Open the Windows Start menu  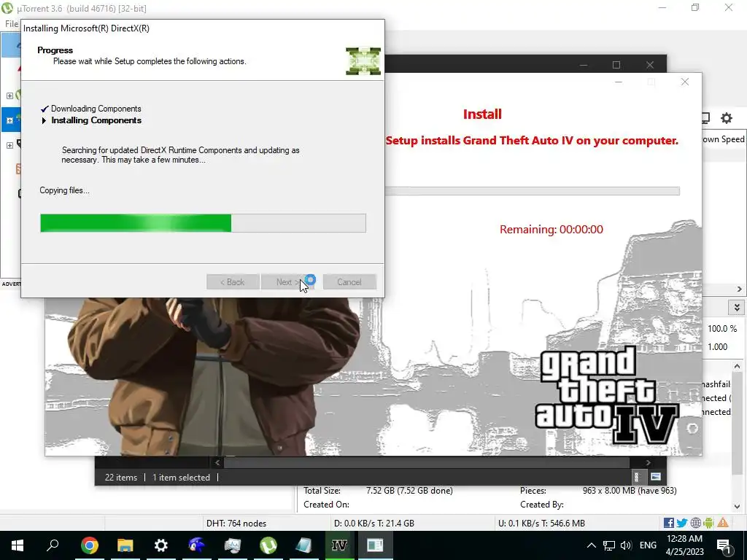point(18,545)
